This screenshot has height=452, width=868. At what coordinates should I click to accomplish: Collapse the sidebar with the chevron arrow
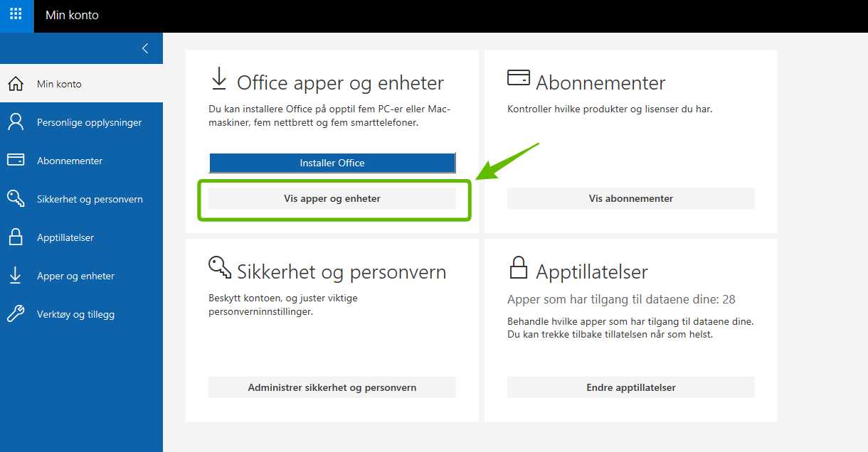(x=145, y=48)
